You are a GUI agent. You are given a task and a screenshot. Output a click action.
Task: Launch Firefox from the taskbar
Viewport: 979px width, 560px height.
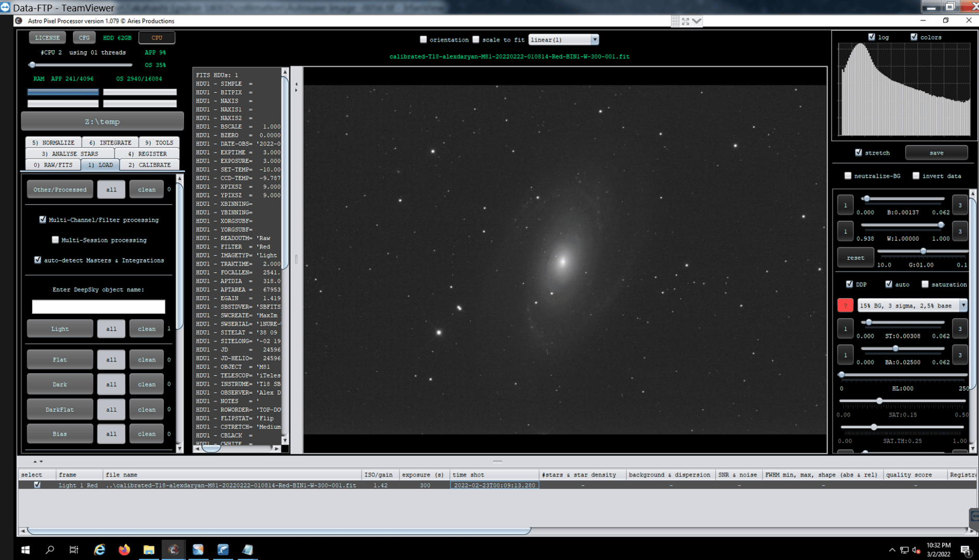click(x=124, y=550)
